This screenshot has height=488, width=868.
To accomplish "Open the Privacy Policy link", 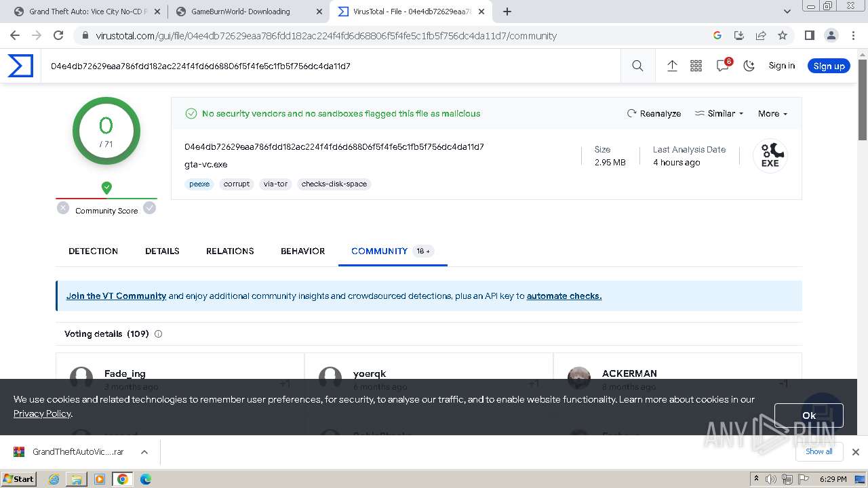I will point(42,413).
